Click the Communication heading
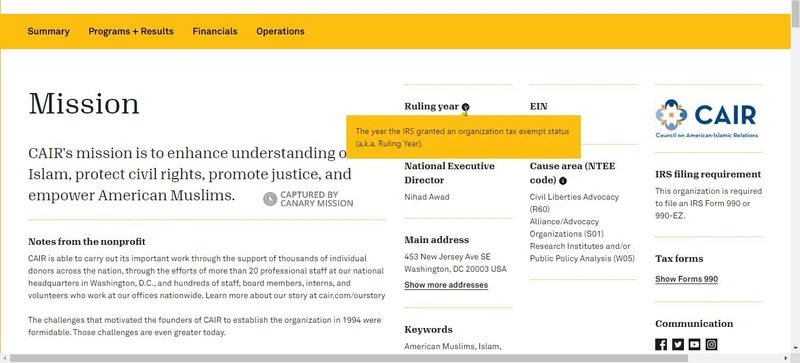This screenshot has width=800, height=363. click(694, 324)
